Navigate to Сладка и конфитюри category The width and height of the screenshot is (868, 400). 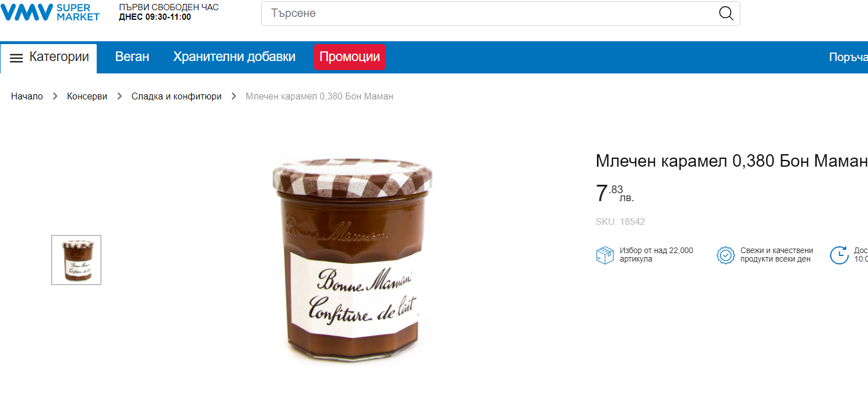176,97
